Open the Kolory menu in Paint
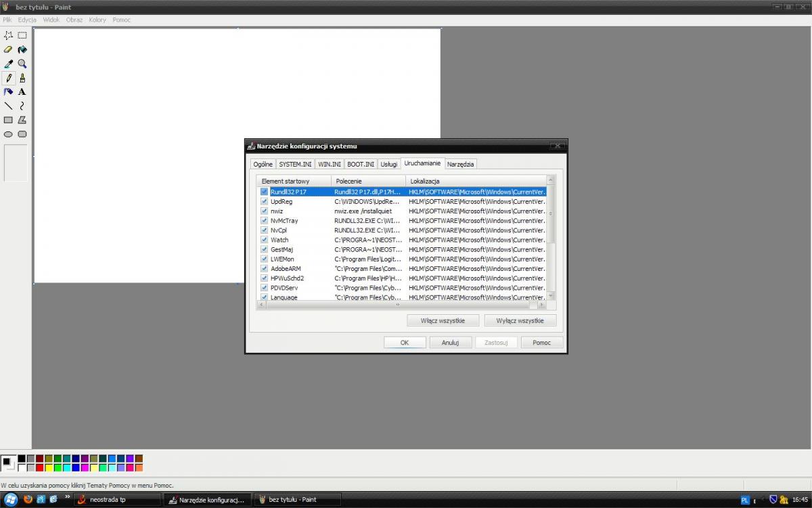The image size is (812, 508). click(x=97, y=20)
